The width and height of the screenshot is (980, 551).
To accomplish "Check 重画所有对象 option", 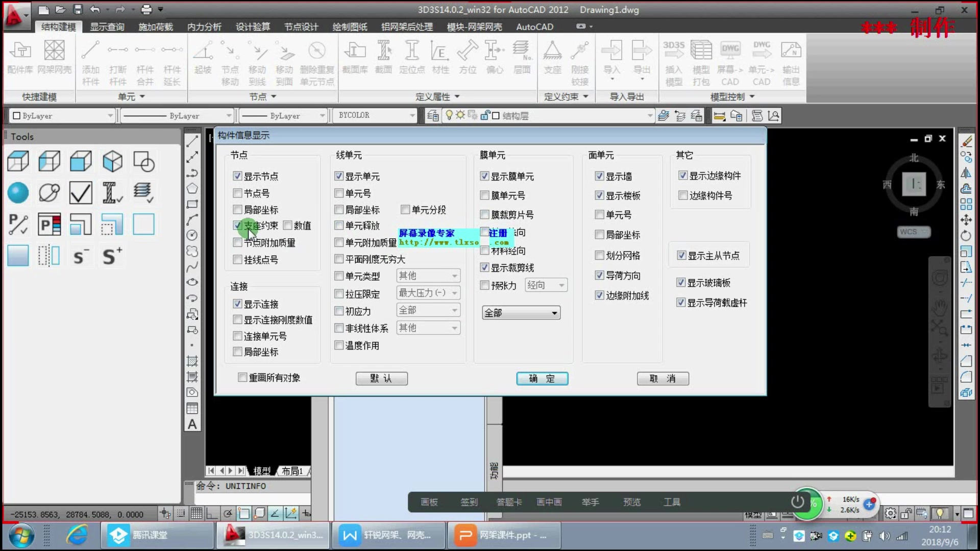I will point(242,377).
